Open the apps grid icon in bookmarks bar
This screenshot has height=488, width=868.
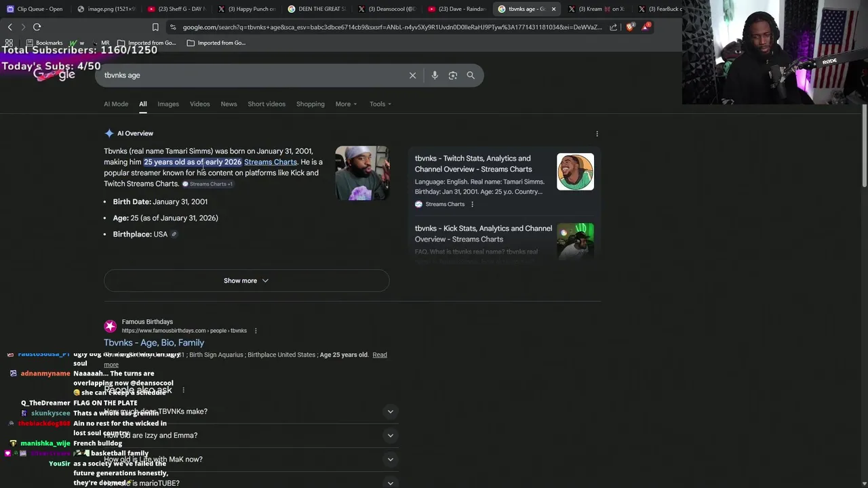[x=9, y=43]
